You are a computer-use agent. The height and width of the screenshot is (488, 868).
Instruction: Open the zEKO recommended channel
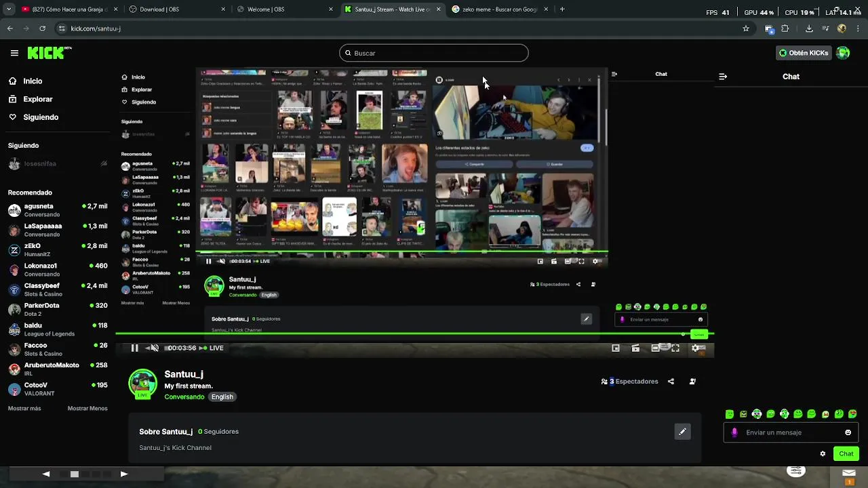coord(58,250)
